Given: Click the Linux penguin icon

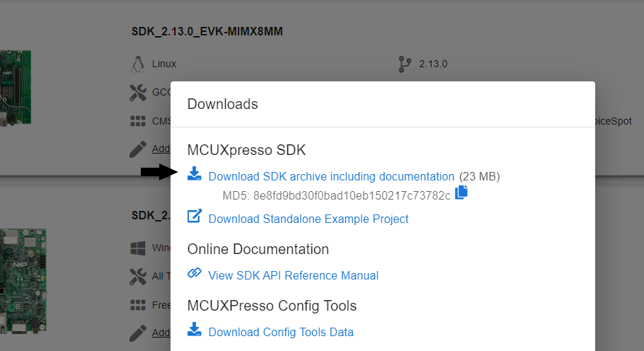Looking at the screenshot, I should pos(137,64).
